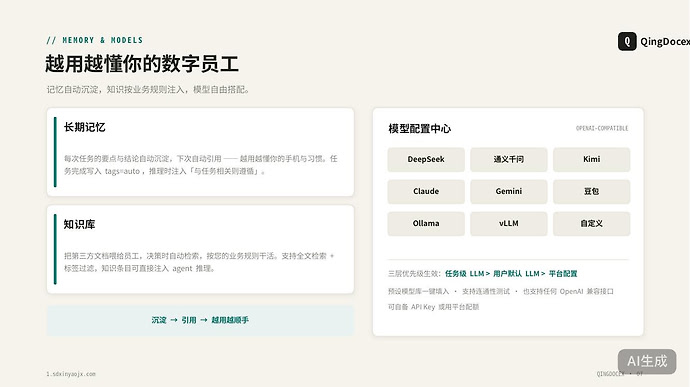The image size is (690, 387).
Task: Choose the 豆包 model button
Action: pyautogui.click(x=591, y=192)
